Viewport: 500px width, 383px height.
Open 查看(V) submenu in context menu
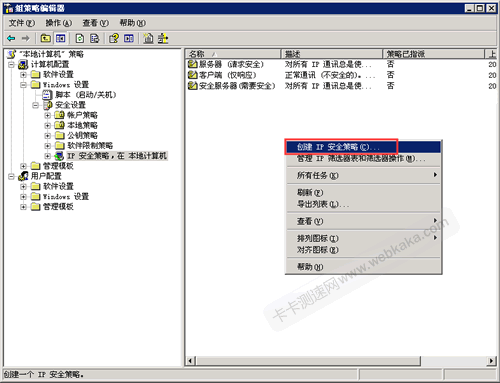click(364, 221)
